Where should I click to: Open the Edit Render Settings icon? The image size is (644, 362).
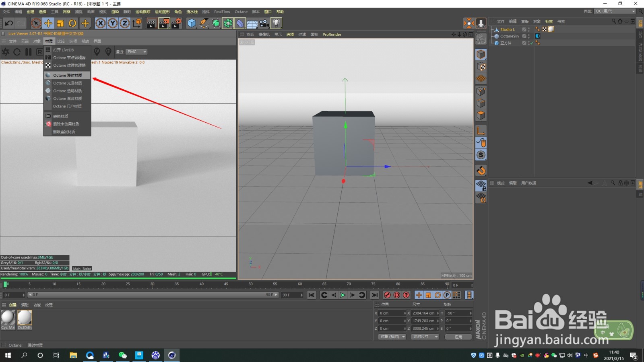[176, 23]
